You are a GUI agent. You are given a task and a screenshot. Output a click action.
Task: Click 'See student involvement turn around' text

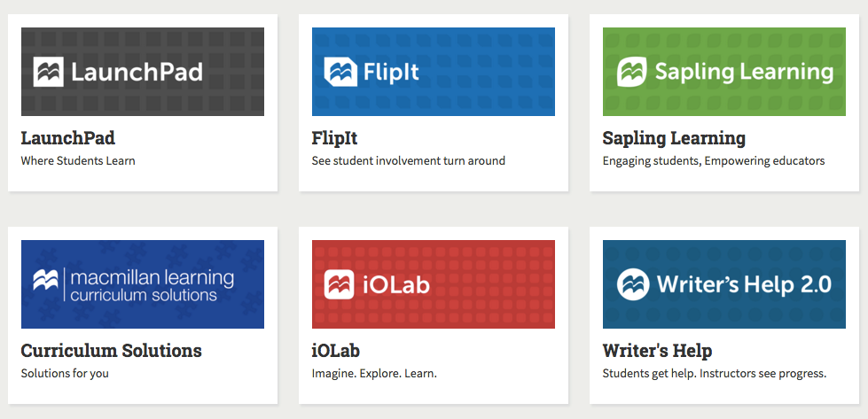[409, 161]
